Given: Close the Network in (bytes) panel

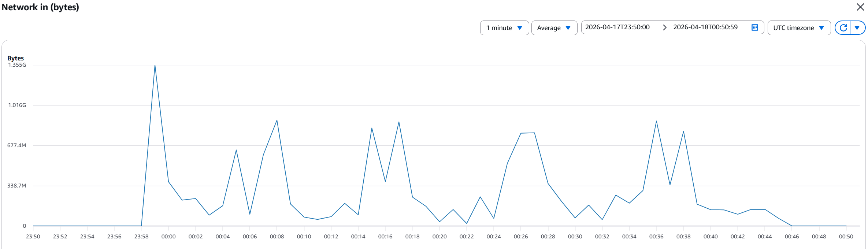Looking at the screenshot, I should point(860,7).
